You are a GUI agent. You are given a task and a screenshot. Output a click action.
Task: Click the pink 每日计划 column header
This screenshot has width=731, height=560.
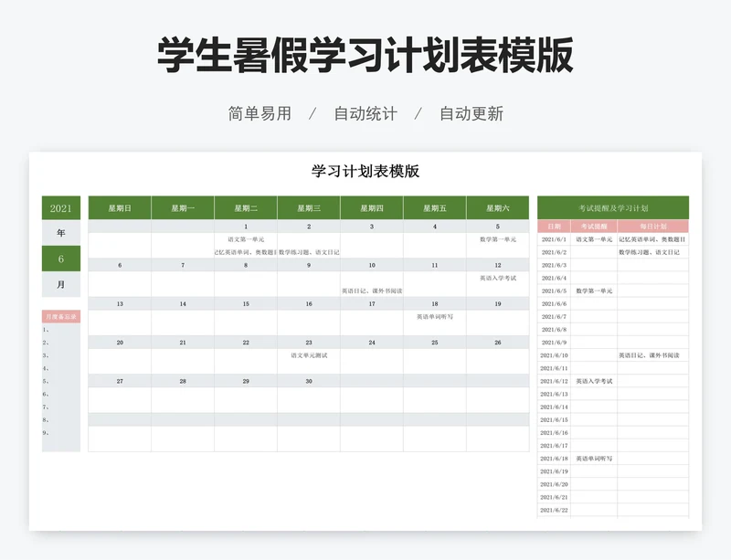pos(653,227)
